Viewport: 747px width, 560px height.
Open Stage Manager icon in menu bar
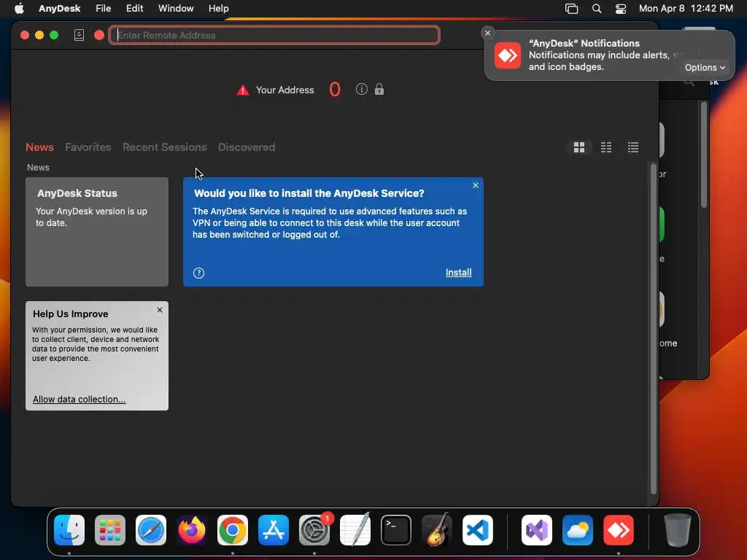pos(572,9)
